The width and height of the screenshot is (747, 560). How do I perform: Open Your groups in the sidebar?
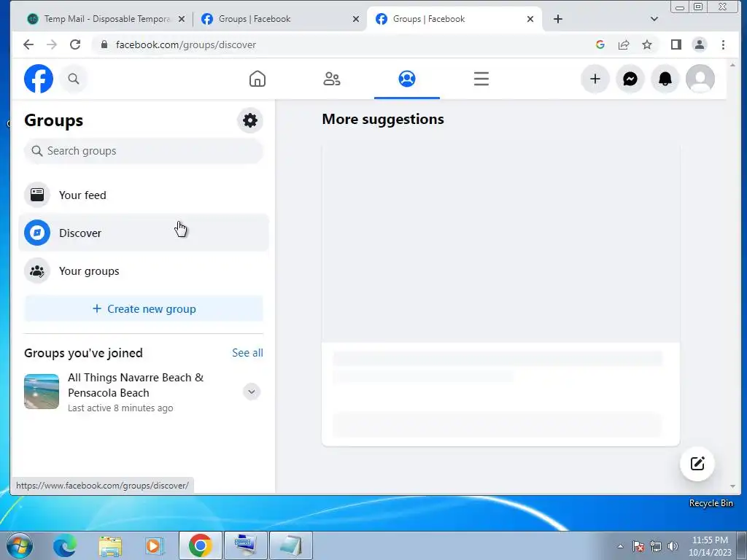(x=144, y=271)
